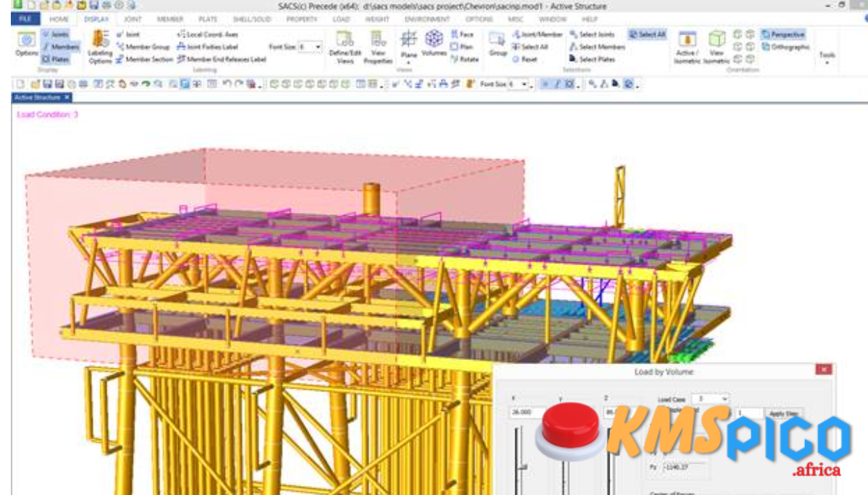Switch to the HOME ribbon tab
Viewport: 868px width, 495px height.
[x=59, y=19]
